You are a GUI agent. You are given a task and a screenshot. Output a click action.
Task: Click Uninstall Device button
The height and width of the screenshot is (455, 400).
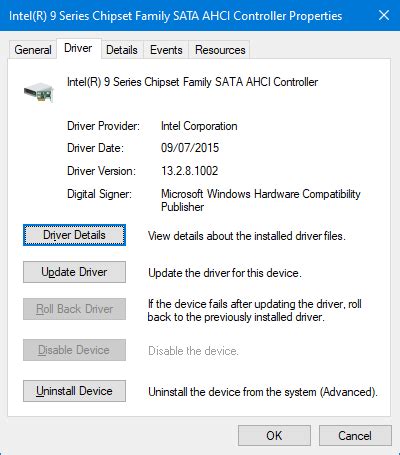coord(74,391)
